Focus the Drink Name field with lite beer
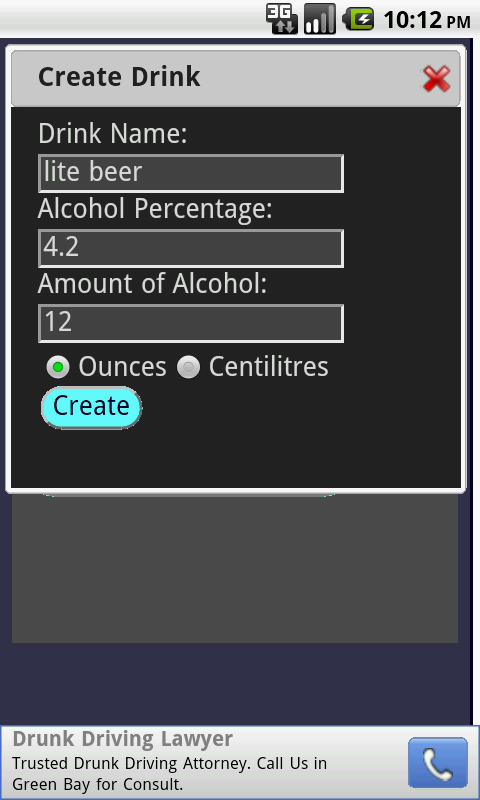 pyautogui.click(x=191, y=173)
